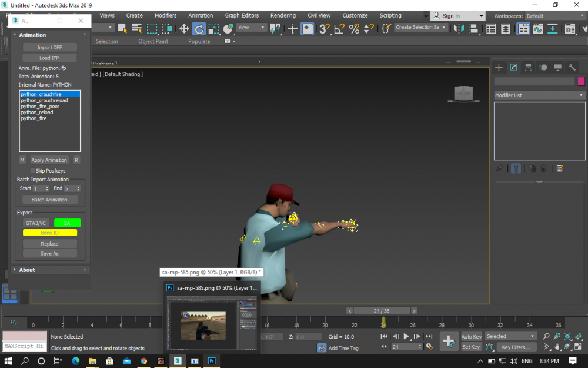The width and height of the screenshot is (588, 368).
Task: Toggle Angle Snap
Action: (339, 28)
